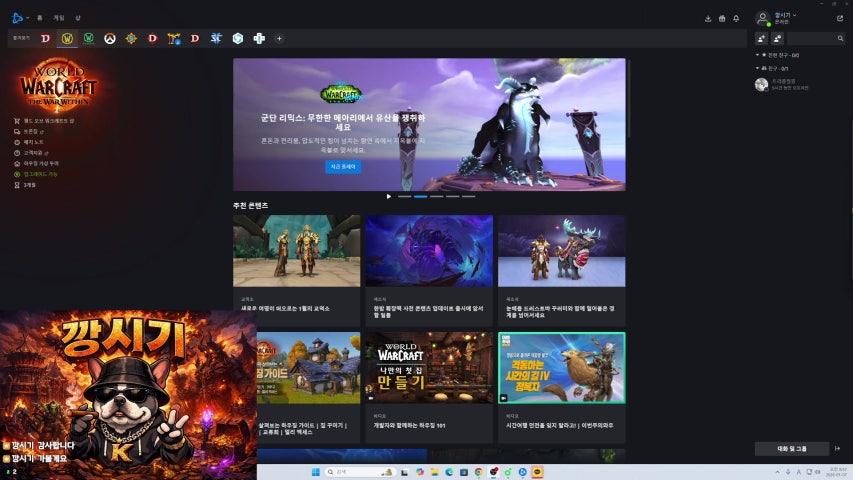Collapse the 즐겨찾는 친구 favorites friends group
Image resolution: width=853 pixels, height=480 pixels.
758,56
